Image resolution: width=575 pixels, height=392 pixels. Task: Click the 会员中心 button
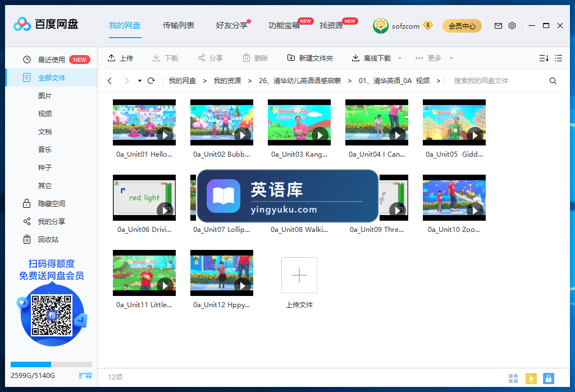pos(462,26)
